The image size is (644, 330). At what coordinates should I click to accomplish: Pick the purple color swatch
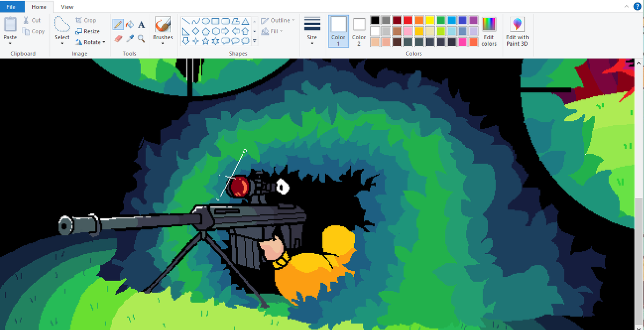[x=473, y=20]
